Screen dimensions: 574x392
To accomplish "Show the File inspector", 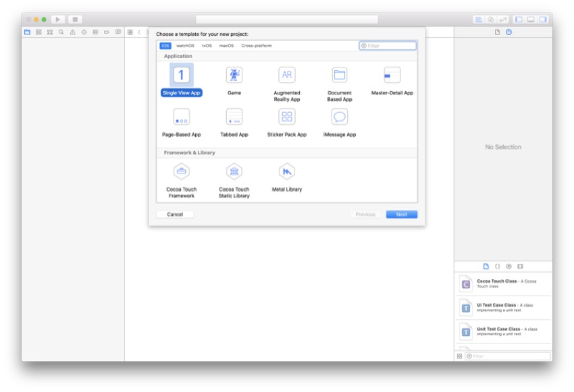I will coord(497,32).
